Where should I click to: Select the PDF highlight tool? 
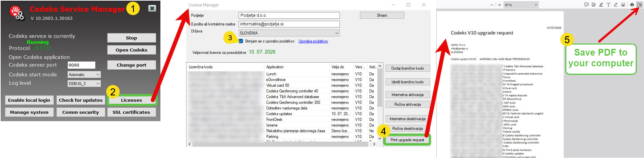point(601,5)
